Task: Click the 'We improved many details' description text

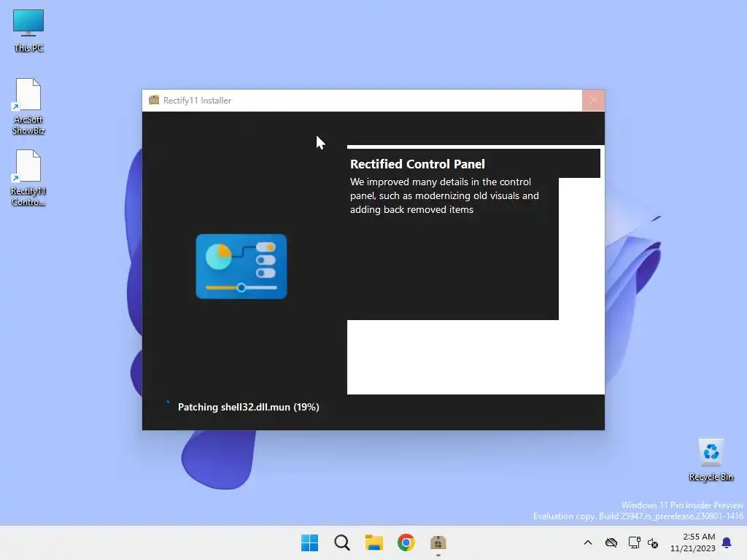Action: point(444,195)
